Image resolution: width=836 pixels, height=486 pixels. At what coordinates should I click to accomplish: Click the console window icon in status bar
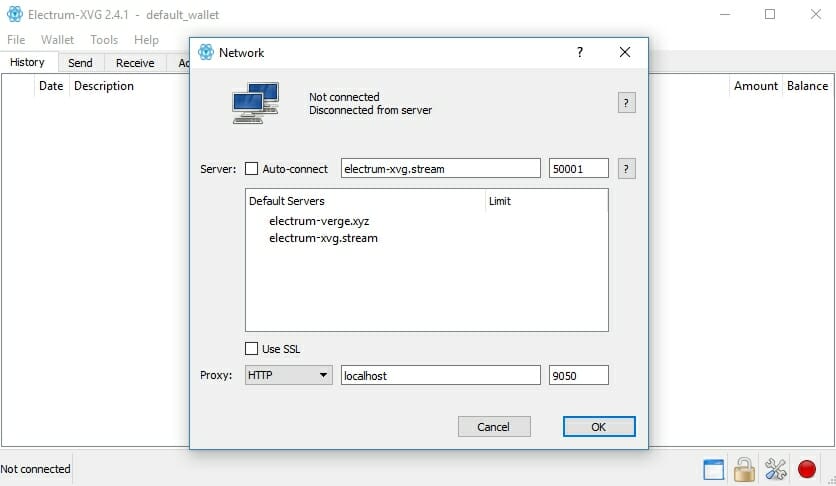(x=713, y=470)
